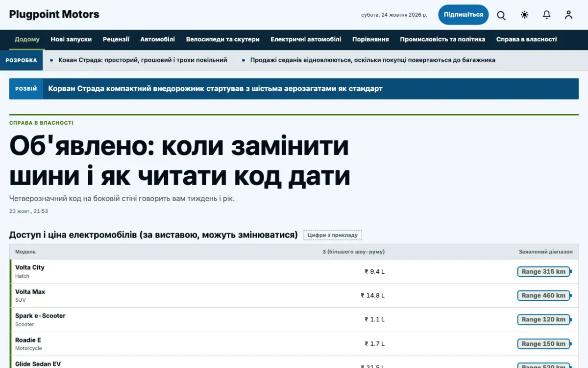Click the Range 120 km badge
Image resolution: width=588 pixels, height=368 pixels.
click(x=543, y=319)
